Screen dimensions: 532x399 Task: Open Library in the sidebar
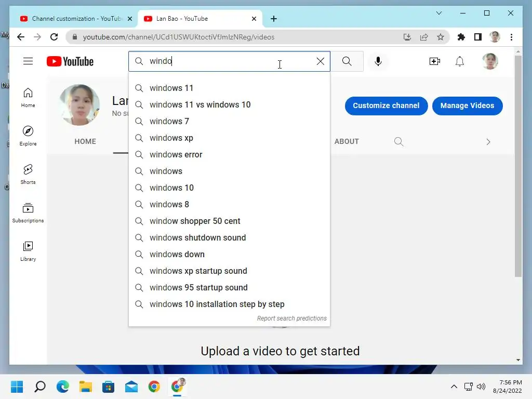coord(28,251)
